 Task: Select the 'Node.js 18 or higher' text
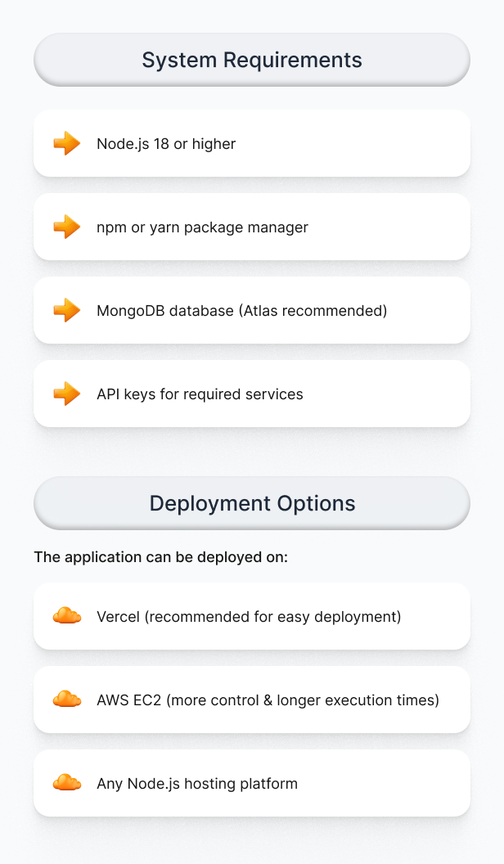(166, 144)
